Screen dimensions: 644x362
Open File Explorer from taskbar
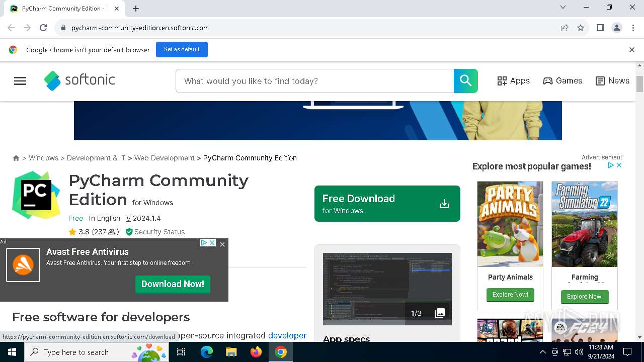click(x=231, y=352)
